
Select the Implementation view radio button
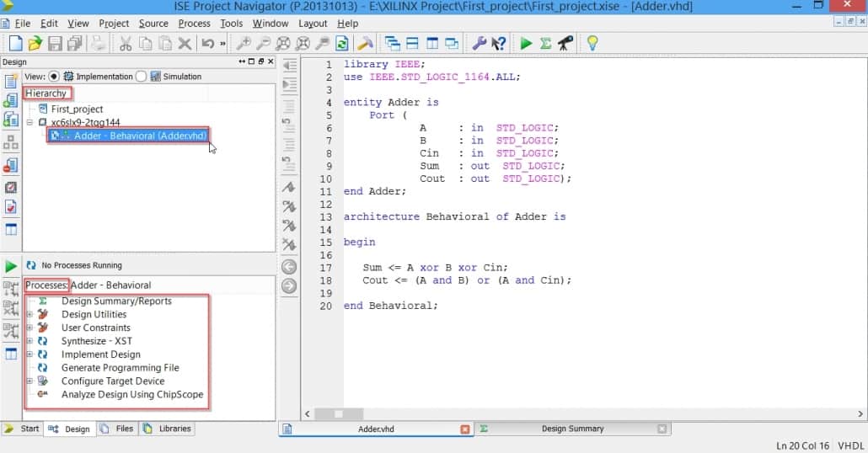coord(54,76)
